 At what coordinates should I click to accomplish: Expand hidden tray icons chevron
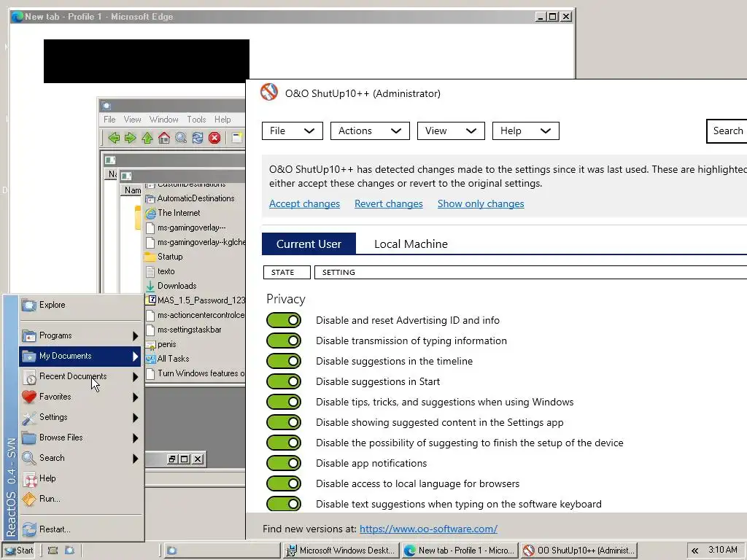tap(694, 551)
